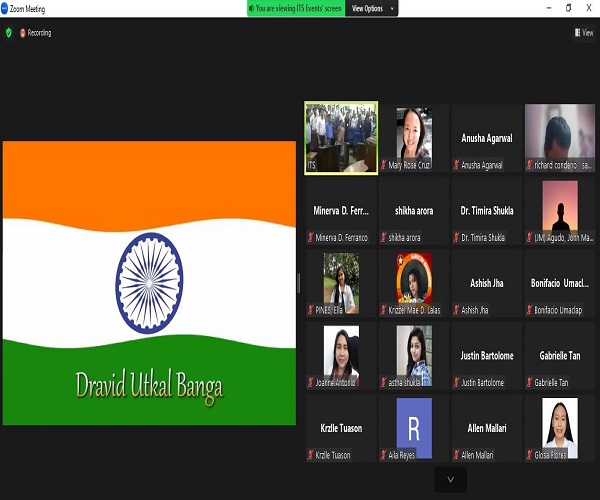Viewport: 600px width, 500px height.
Task: Click the muted mic icon beside Krzlle Tuason label
Action: tap(310, 455)
